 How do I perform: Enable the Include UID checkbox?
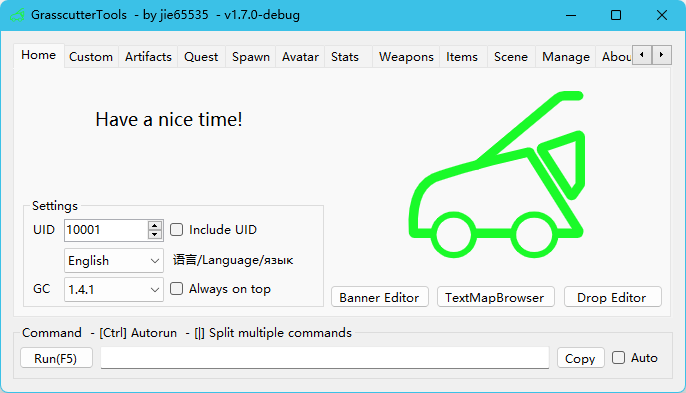tap(176, 230)
